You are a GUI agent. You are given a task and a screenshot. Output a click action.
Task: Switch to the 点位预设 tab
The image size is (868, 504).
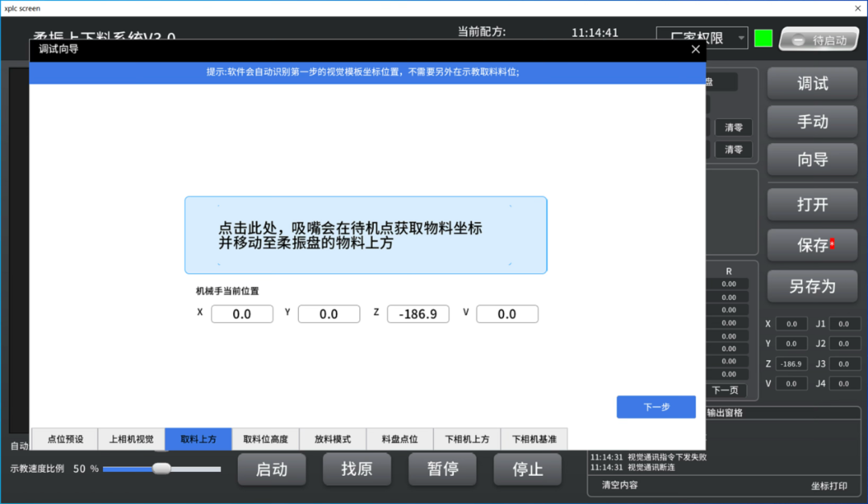tap(65, 439)
